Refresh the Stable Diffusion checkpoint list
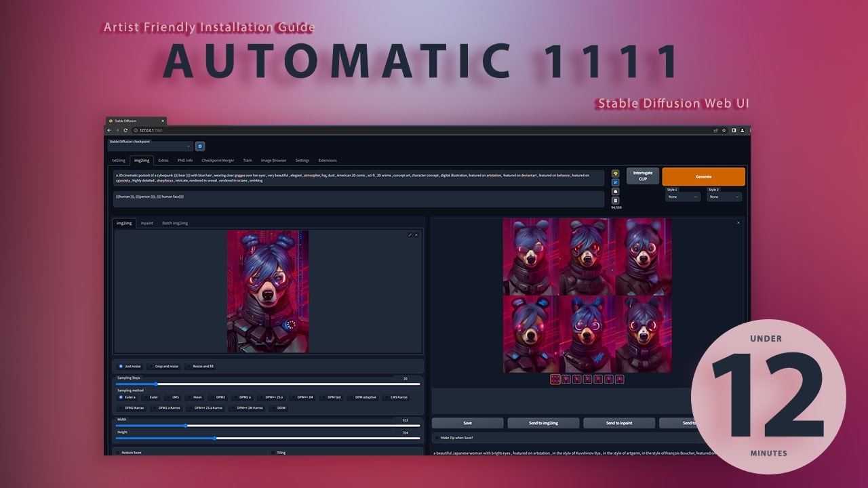 point(200,146)
